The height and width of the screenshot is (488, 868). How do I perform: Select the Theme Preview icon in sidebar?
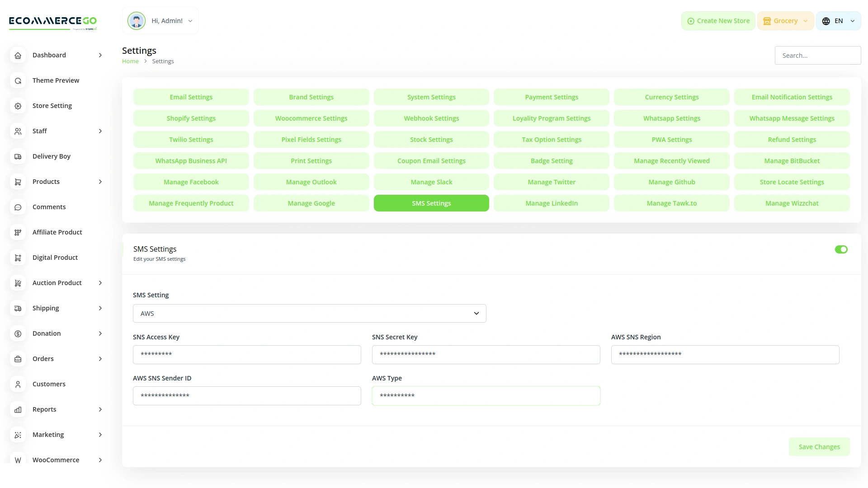click(x=18, y=80)
